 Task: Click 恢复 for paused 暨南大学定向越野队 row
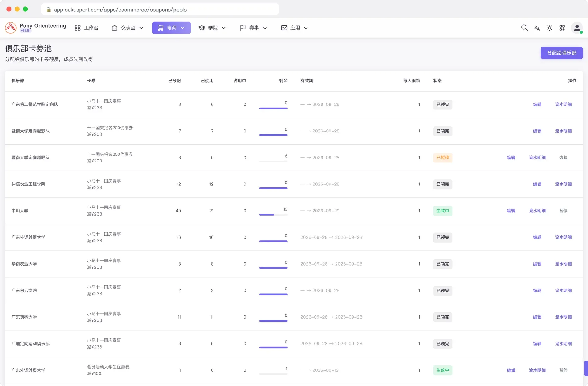click(563, 158)
